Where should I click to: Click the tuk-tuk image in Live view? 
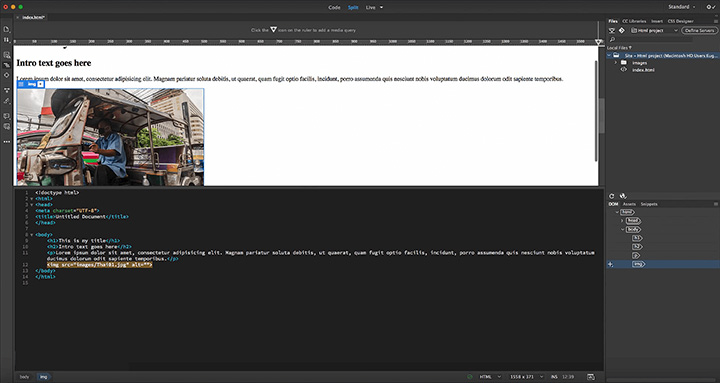pos(110,137)
